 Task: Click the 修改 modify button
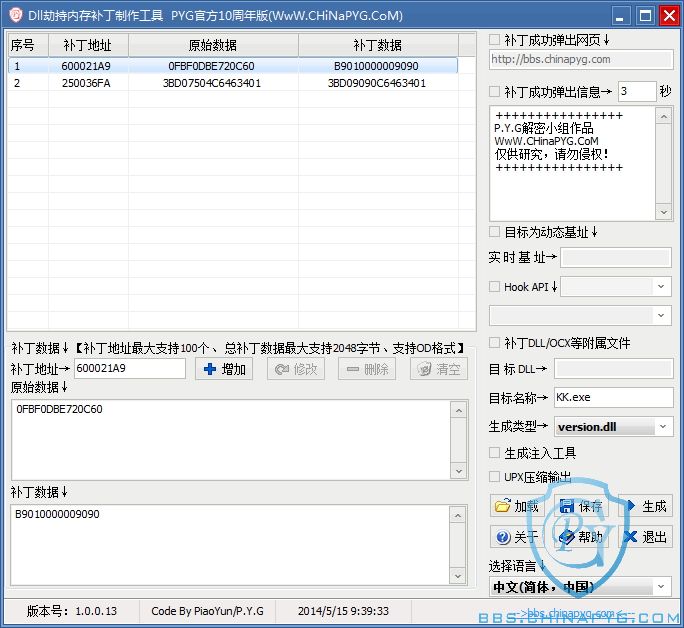pos(296,369)
